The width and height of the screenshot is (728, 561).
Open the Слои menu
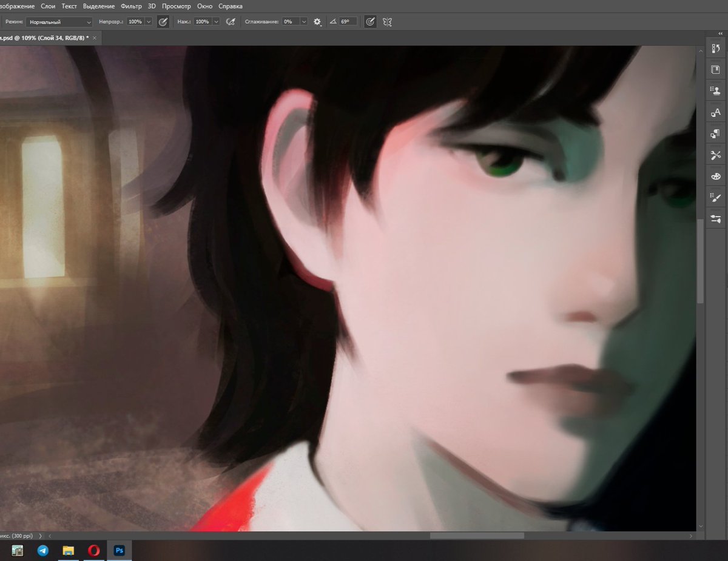click(x=47, y=6)
